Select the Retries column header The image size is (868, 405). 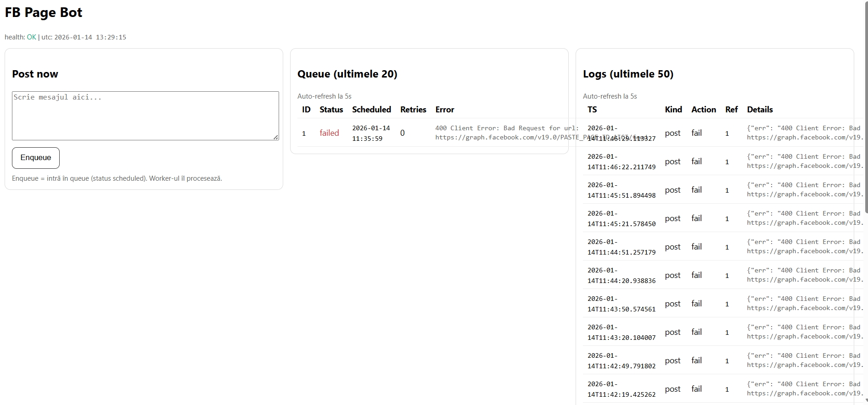coord(413,110)
